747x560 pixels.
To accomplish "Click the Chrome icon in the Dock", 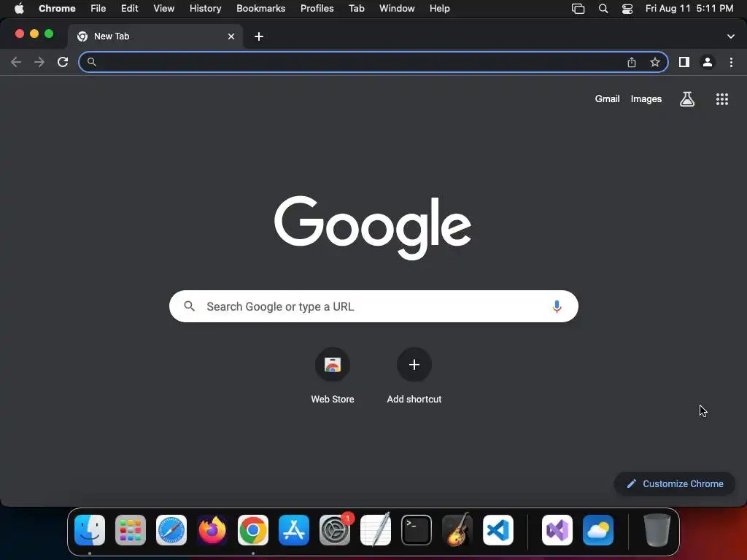I will pyautogui.click(x=253, y=530).
